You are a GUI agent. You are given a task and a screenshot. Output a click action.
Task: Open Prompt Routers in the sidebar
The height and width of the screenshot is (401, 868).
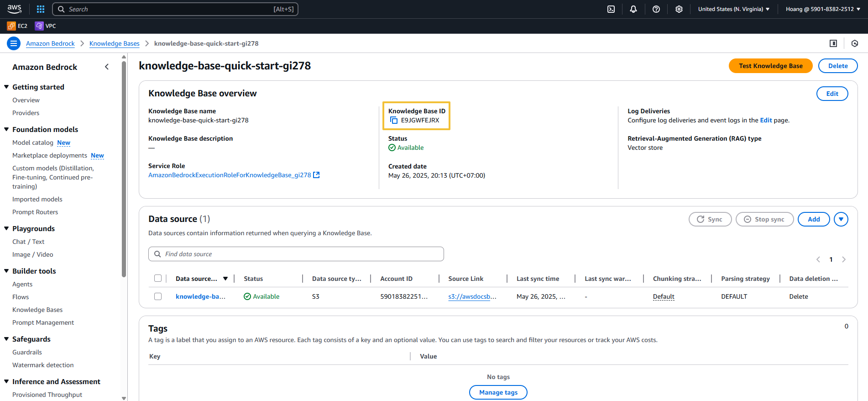pos(35,212)
